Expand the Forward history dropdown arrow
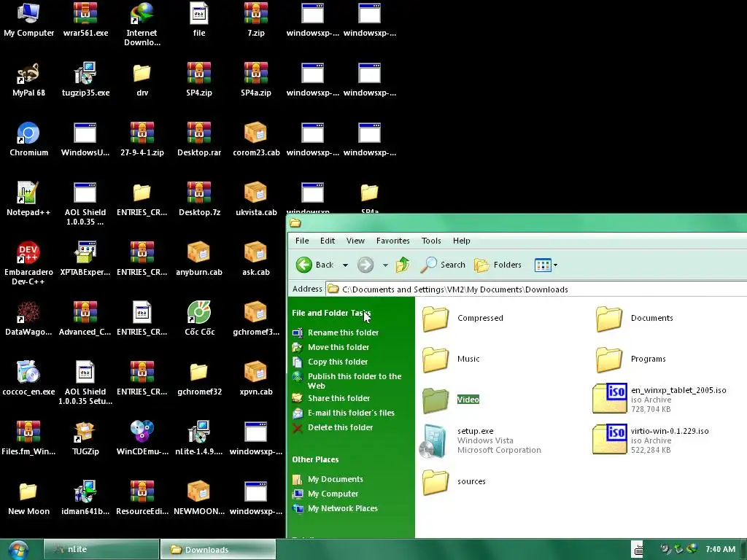The height and width of the screenshot is (560, 747). [385, 265]
